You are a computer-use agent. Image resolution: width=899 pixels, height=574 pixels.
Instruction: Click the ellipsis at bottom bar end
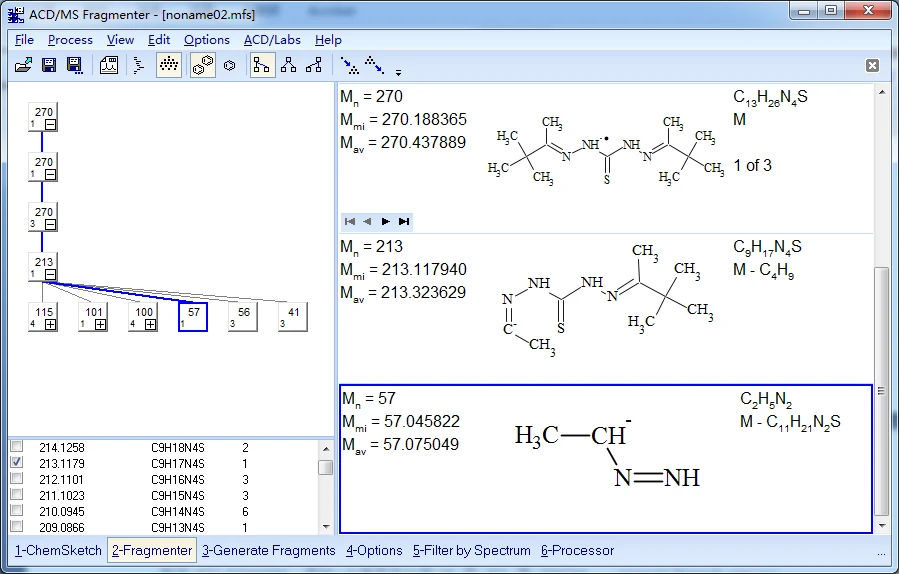pos(881,553)
